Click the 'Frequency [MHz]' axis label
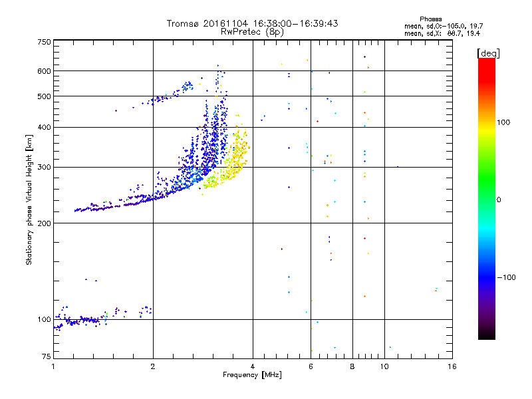The height and width of the screenshot is (399, 532). (x=252, y=375)
